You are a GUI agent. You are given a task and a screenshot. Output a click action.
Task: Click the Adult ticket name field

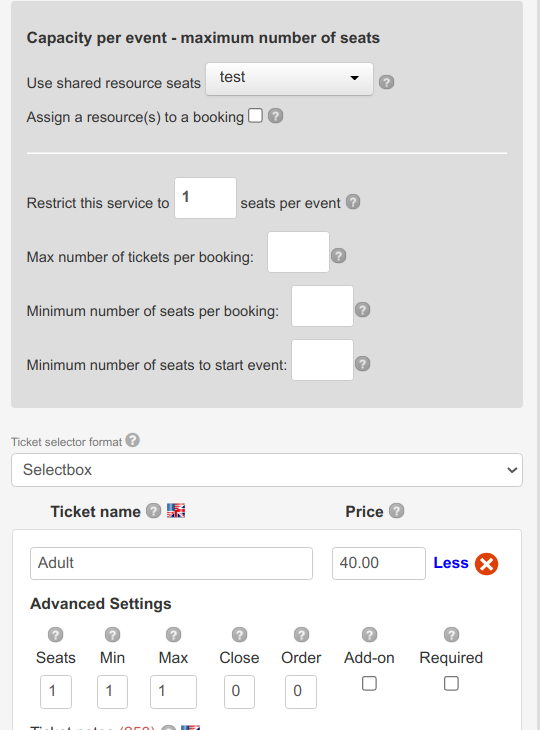171,563
